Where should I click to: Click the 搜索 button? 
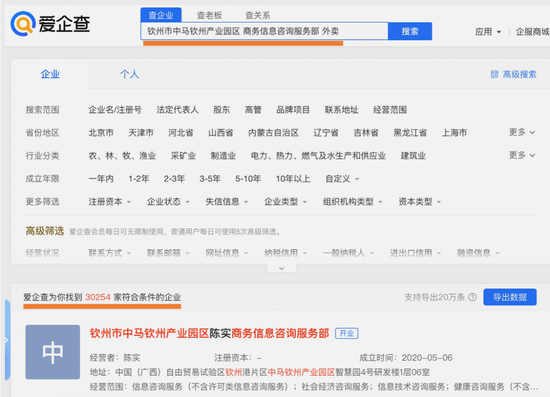pos(410,31)
